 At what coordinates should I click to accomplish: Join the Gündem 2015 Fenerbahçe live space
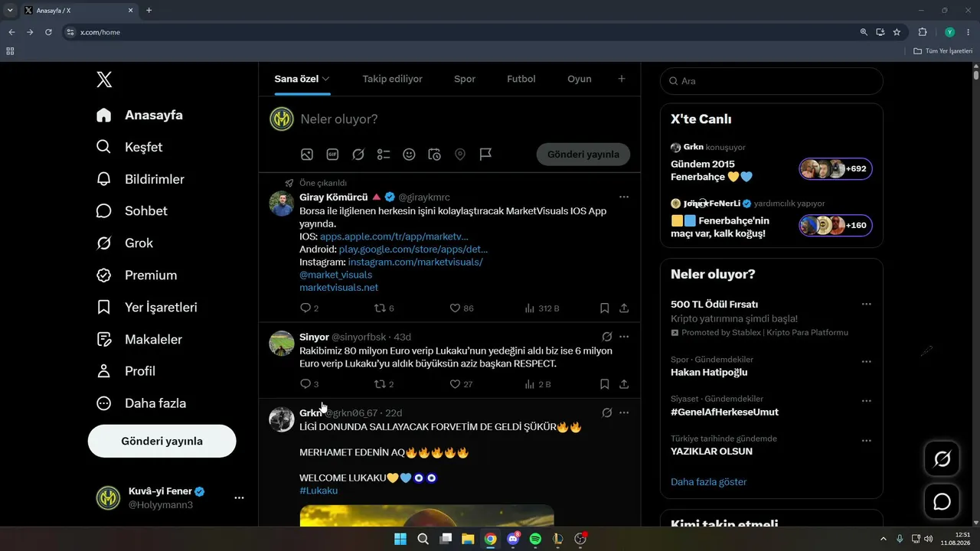(x=772, y=162)
